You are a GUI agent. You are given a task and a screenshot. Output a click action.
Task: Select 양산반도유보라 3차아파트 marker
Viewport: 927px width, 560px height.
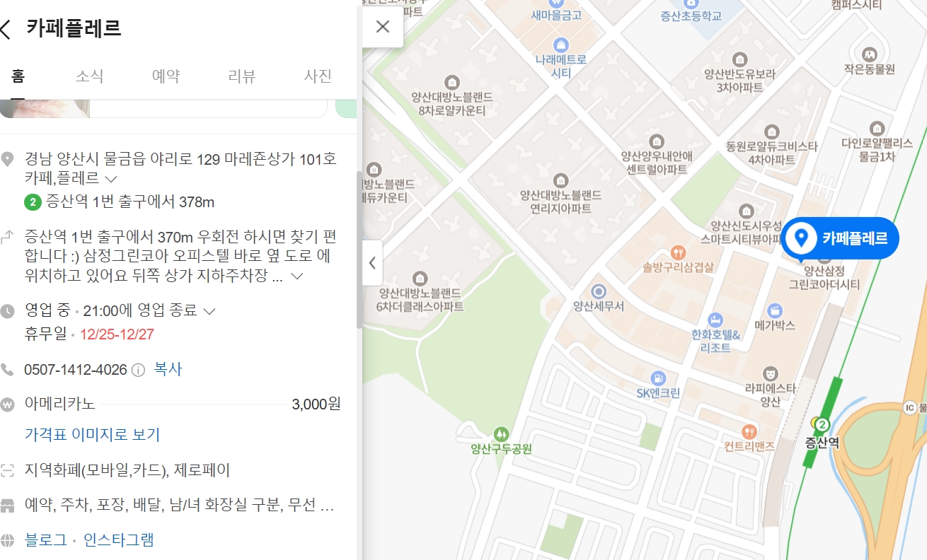(x=740, y=59)
